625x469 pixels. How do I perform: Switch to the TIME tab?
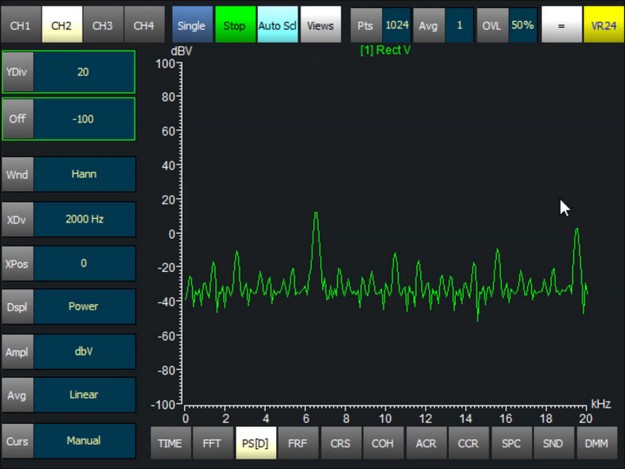(x=171, y=442)
